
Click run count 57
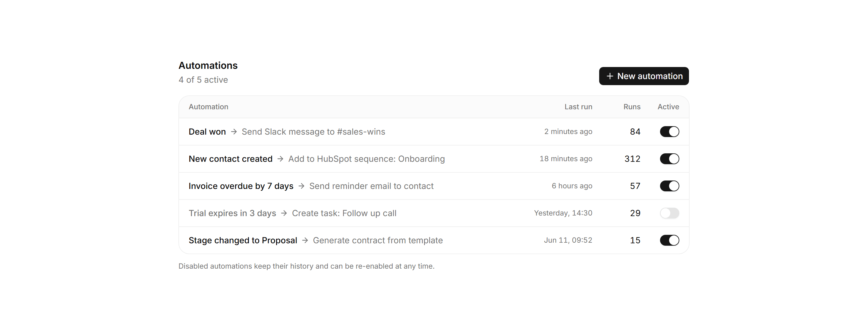coord(635,186)
